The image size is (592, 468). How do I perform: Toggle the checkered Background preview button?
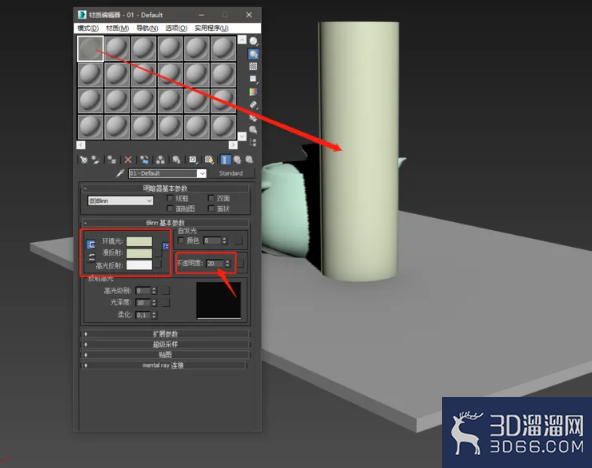click(253, 66)
